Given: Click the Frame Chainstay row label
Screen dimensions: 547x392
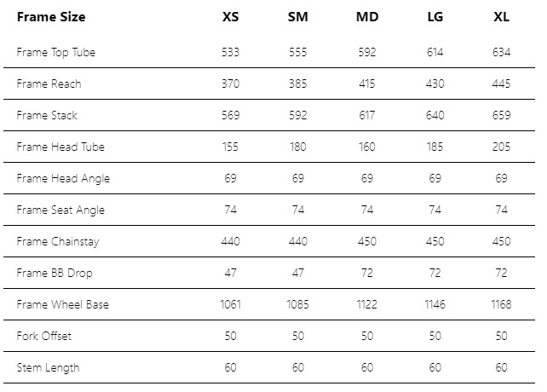Looking at the screenshot, I should click(x=58, y=241).
